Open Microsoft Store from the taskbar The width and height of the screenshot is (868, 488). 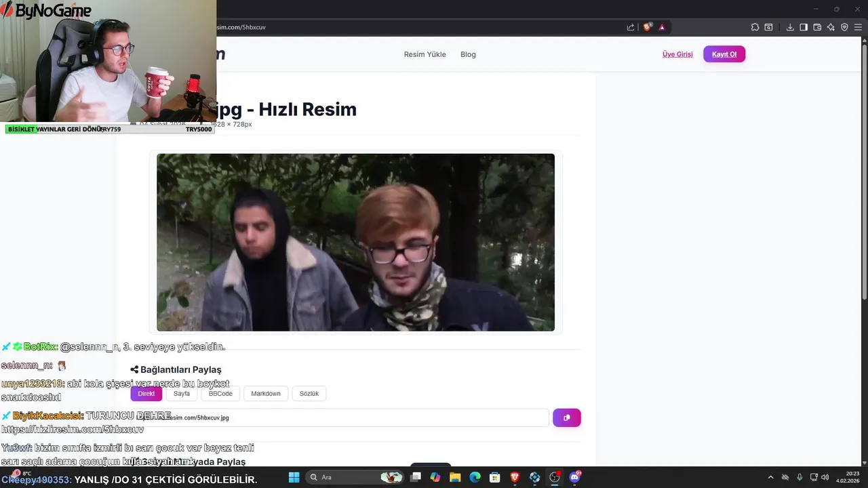coord(495,477)
